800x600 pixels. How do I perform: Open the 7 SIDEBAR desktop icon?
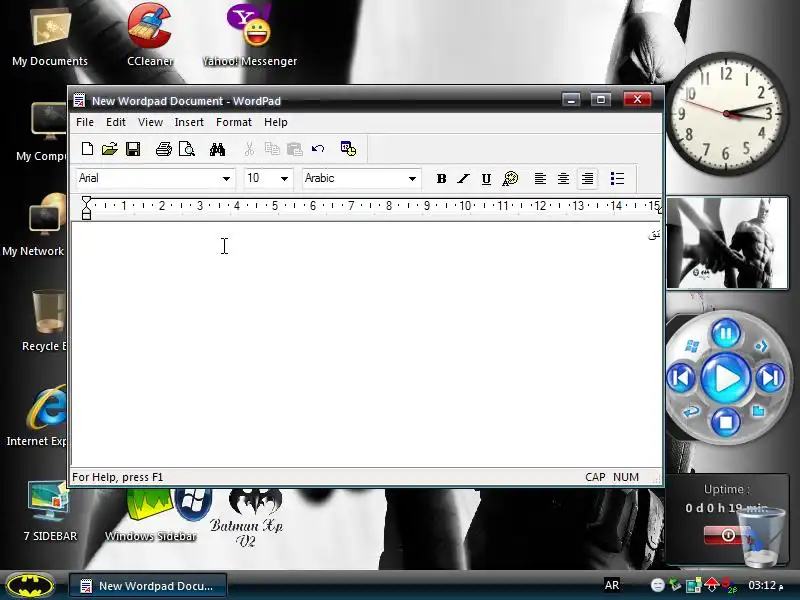(x=50, y=511)
